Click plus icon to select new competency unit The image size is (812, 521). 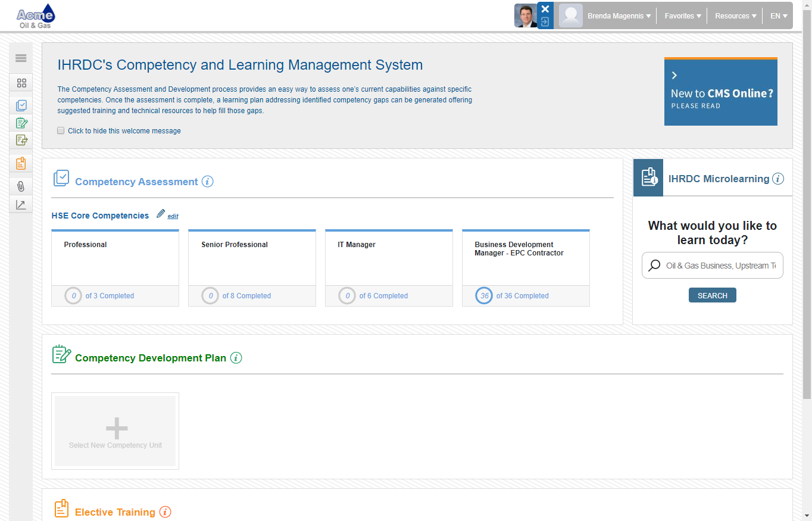click(117, 428)
